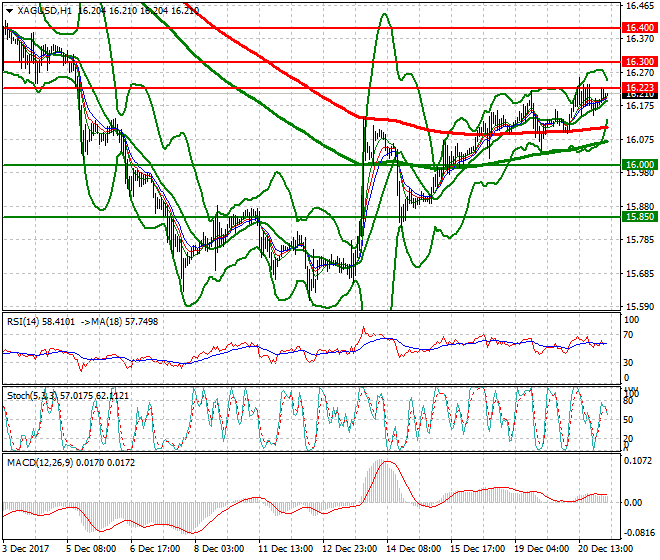Image resolution: width=660 pixels, height=560 pixels.
Task: Click the 16.075 price scale value
Action: 640,140
